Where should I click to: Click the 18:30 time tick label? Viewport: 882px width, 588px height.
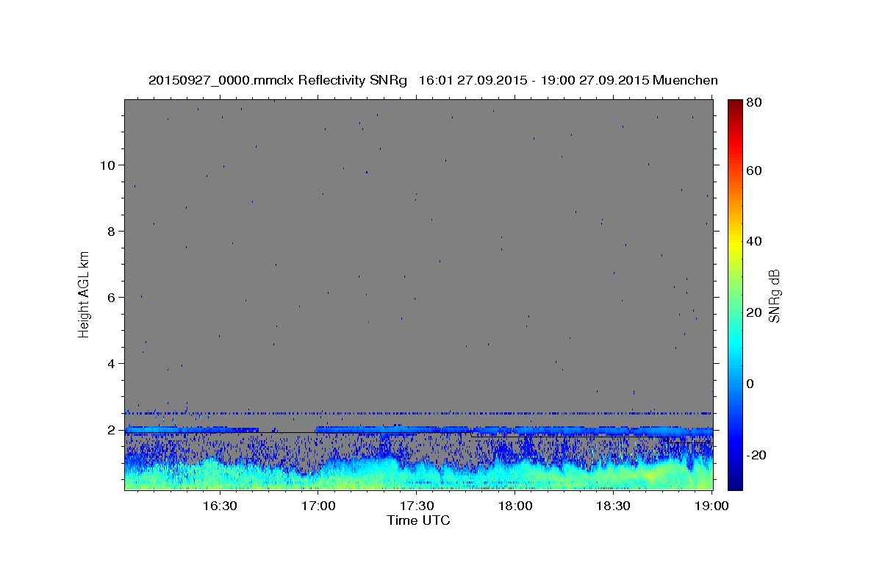[x=614, y=506]
